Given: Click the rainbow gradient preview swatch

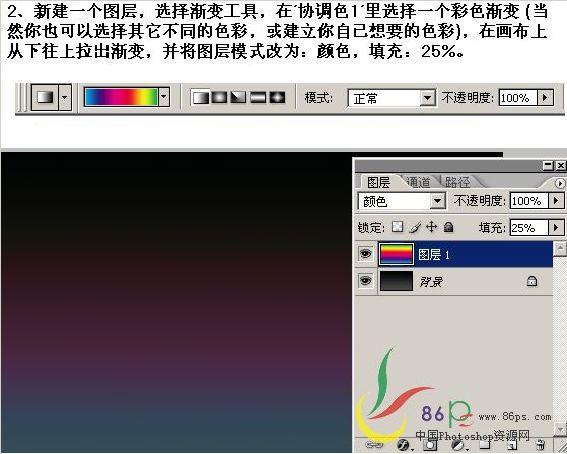Looking at the screenshot, I should point(121,97).
